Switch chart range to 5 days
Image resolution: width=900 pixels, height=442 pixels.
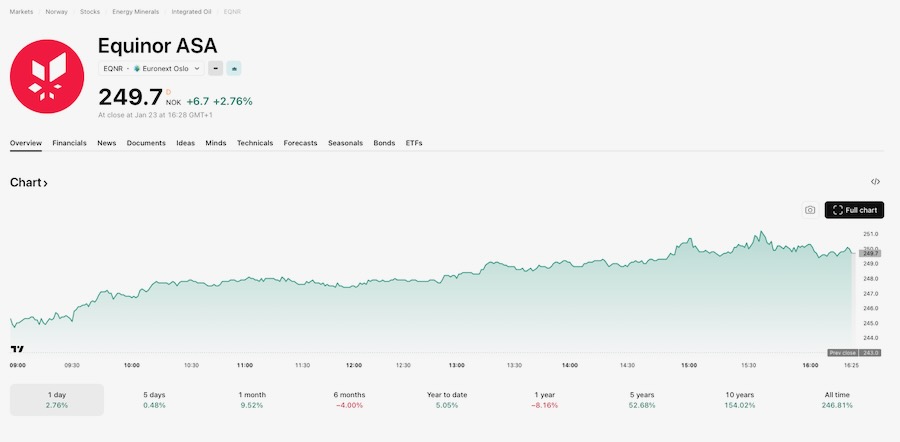pyautogui.click(x=154, y=400)
